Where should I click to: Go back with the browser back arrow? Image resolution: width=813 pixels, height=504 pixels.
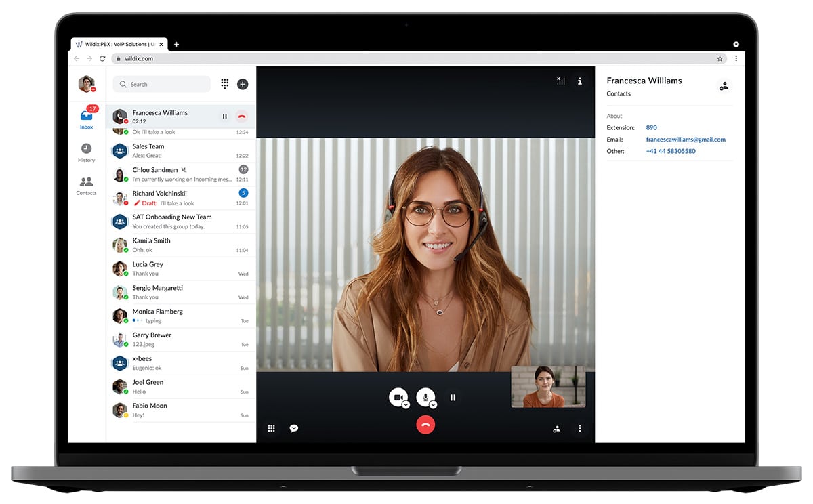click(x=77, y=59)
